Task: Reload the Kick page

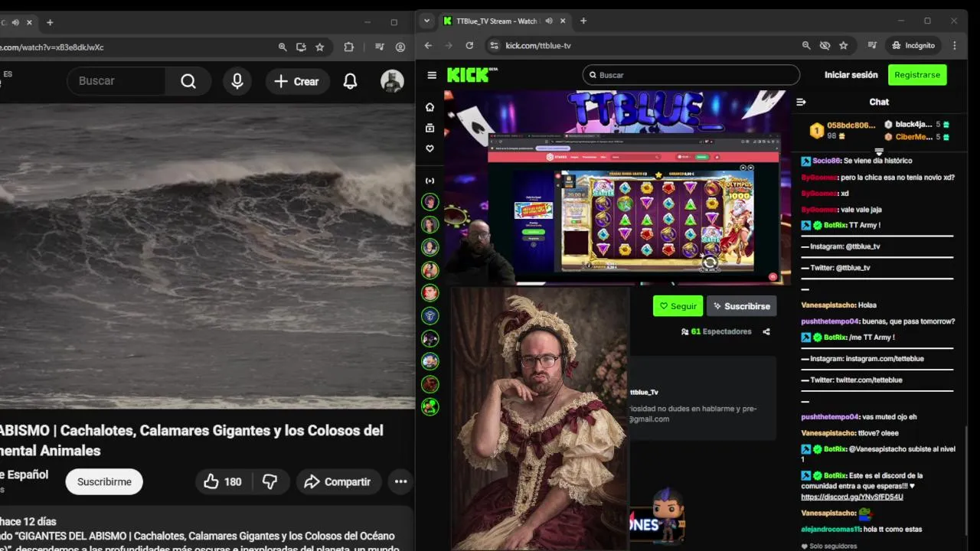Action: pyautogui.click(x=469, y=46)
